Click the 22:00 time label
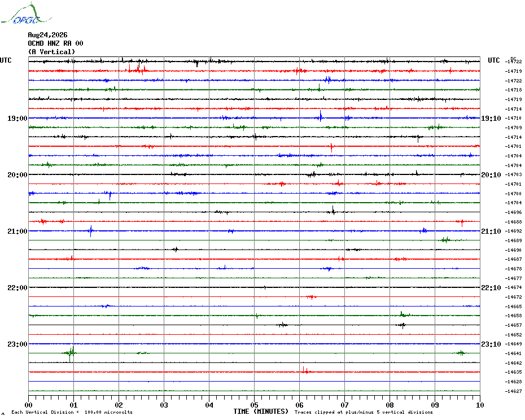This screenshot has width=525, height=420. (17, 288)
